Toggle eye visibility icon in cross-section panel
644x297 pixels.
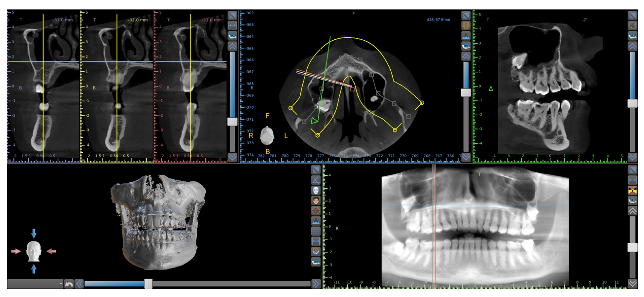click(x=233, y=36)
